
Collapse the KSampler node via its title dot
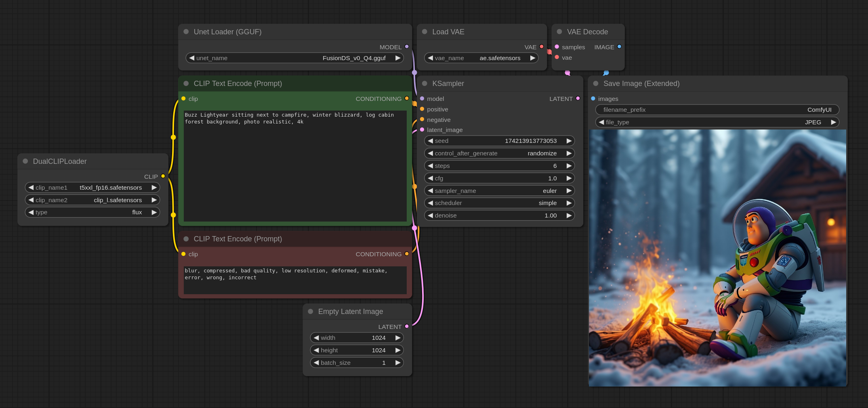pos(425,83)
